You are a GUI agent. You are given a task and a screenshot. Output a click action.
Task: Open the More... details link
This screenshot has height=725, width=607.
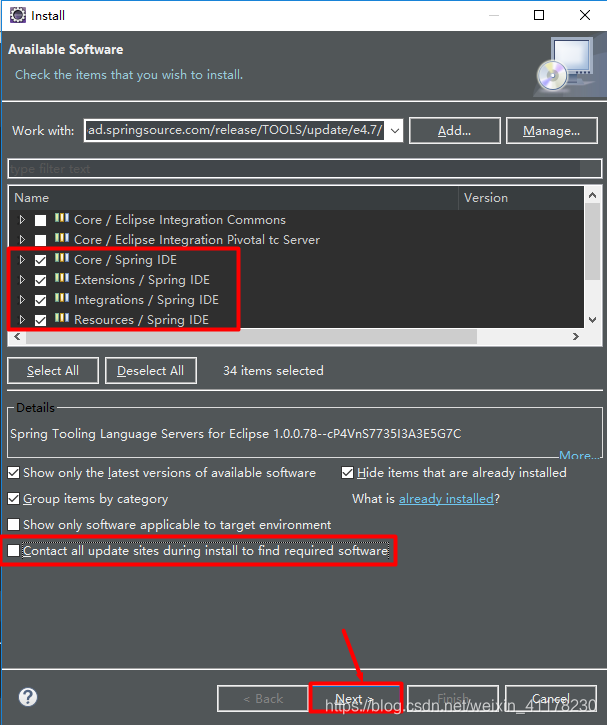tap(579, 455)
